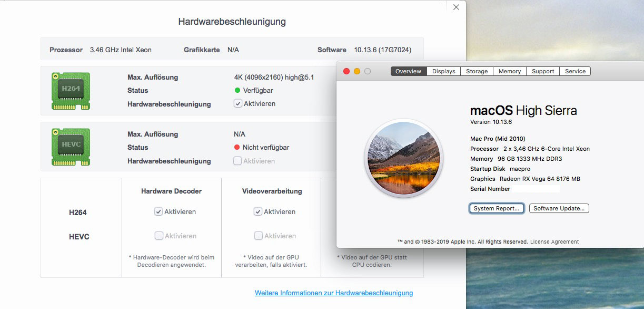Click software version 10.13.6 (17G7024)
The height and width of the screenshot is (309, 644).
coord(383,50)
